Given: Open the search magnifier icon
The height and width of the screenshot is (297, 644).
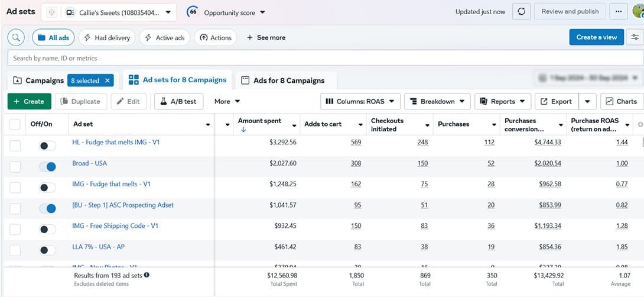Looking at the screenshot, I should point(16,37).
